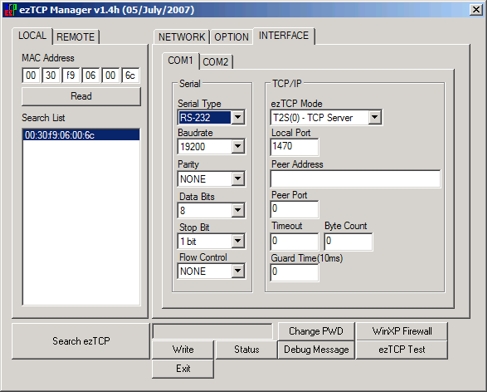
Task: Expand the Stop Bit dropdown arrow
Action: [x=238, y=241]
